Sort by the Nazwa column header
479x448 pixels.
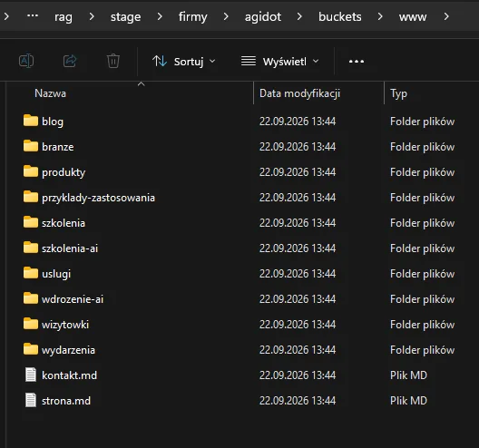[x=51, y=93]
